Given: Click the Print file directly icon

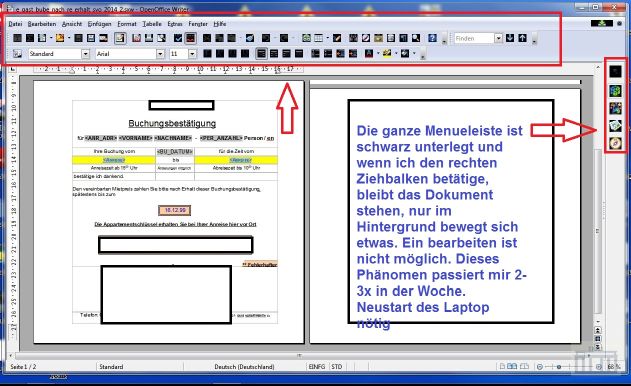Looking at the screenshot, I should click(x=149, y=38).
